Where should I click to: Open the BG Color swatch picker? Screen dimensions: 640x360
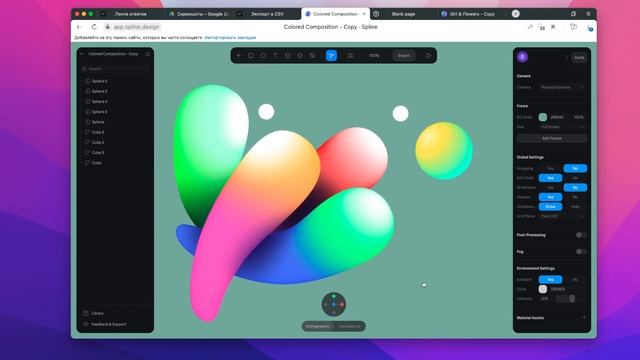tap(542, 117)
